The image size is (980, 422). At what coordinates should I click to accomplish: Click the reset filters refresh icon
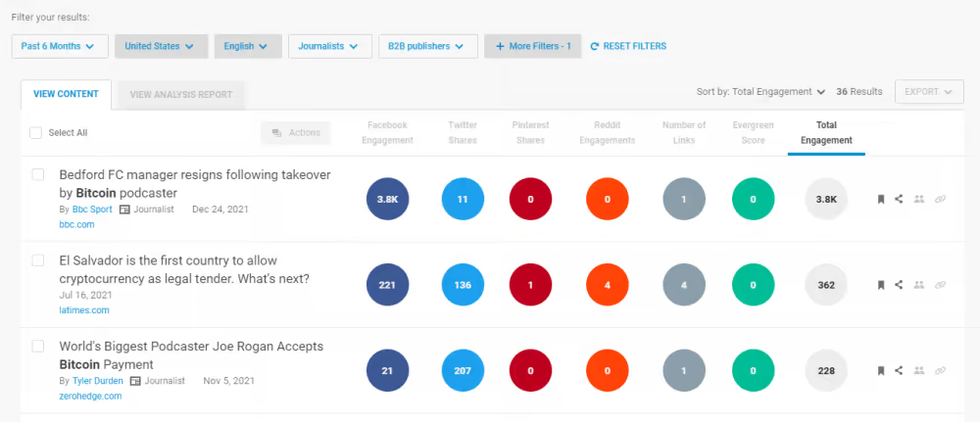pos(595,46)
